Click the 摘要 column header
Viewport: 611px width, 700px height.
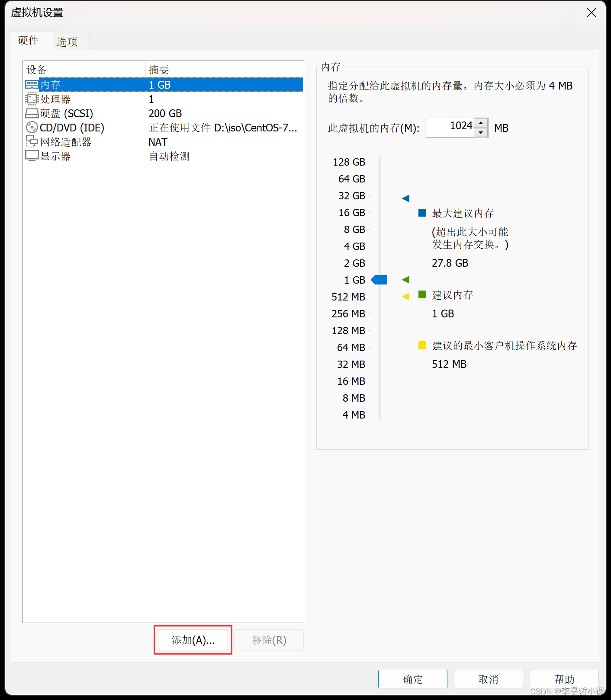click(225, 69)
